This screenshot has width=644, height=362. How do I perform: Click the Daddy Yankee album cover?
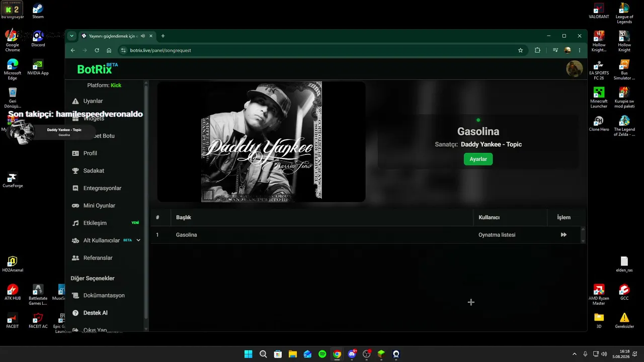(x=262, y=142)
